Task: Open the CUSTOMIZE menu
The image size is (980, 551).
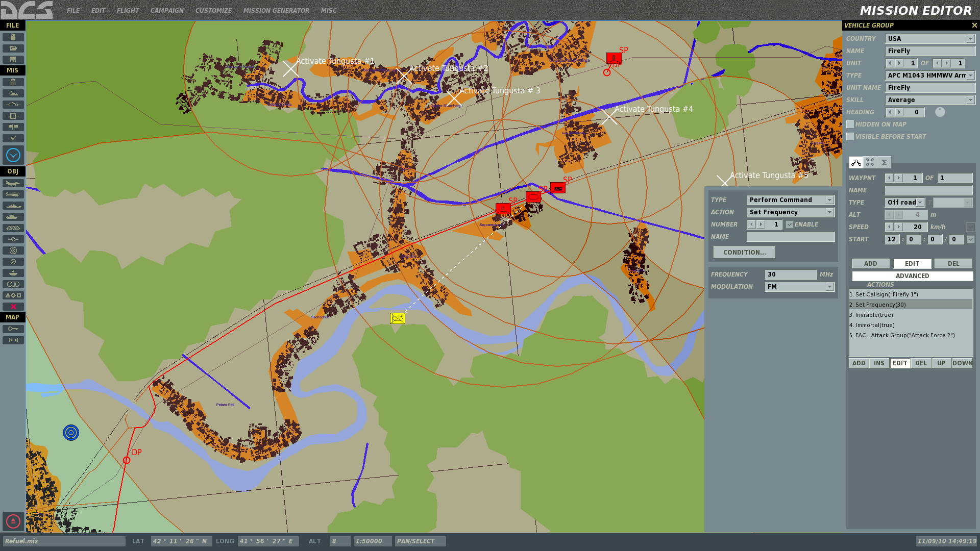Action: point(213,11)
